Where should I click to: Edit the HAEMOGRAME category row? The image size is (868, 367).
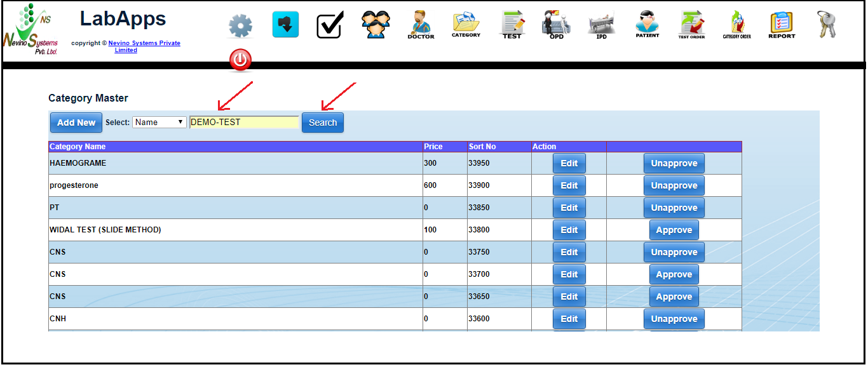569,163
